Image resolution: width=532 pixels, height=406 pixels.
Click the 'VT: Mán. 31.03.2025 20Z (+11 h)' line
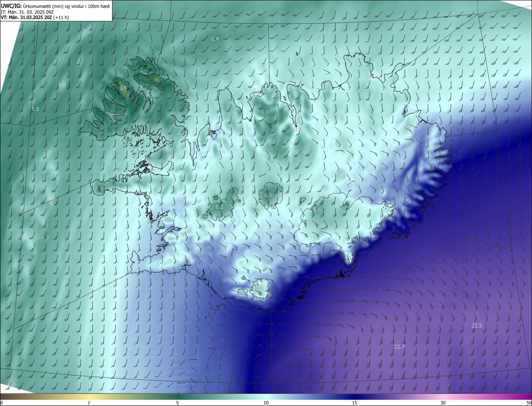pyautogui.click(x=35, y=17)
